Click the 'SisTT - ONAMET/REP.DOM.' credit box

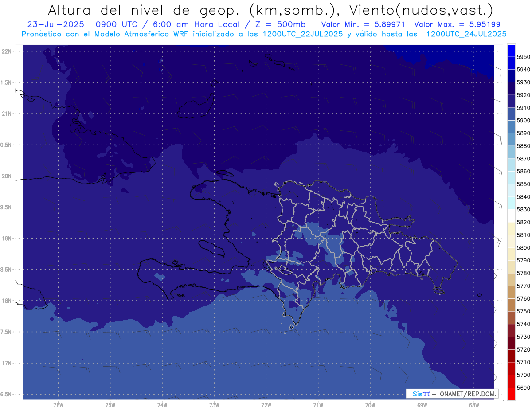click(x=452, y=394)
